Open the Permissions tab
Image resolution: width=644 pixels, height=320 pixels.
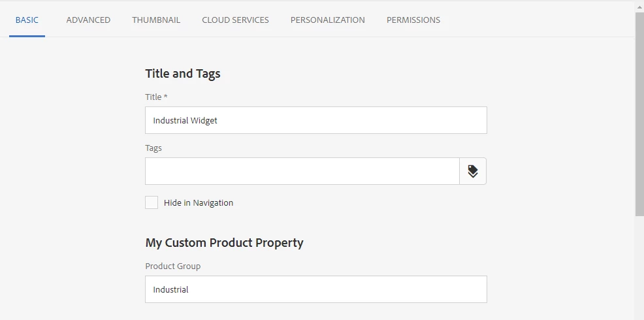point(413,20)
